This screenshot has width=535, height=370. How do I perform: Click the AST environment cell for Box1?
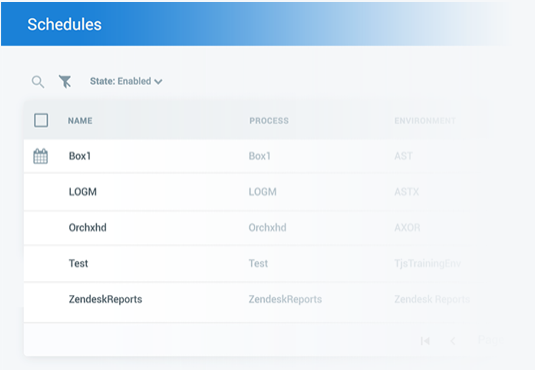tap(403, 156)
